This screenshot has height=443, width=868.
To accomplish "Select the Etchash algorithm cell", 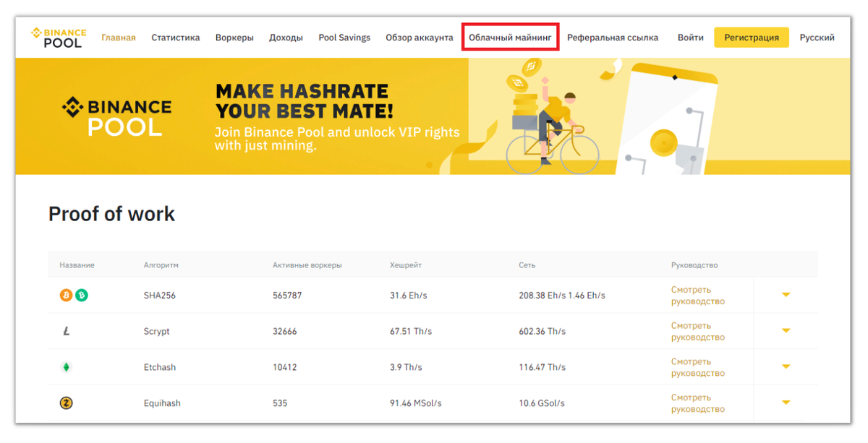I will point(160,367).
